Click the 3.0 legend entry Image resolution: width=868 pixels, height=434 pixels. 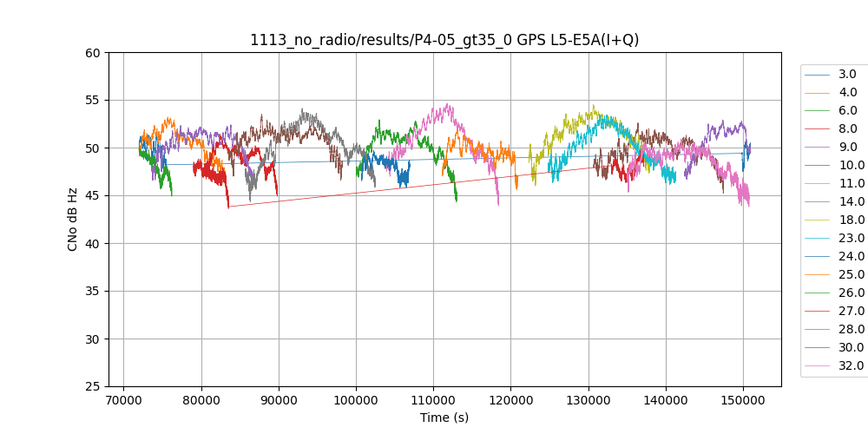[x=847, y=75]
